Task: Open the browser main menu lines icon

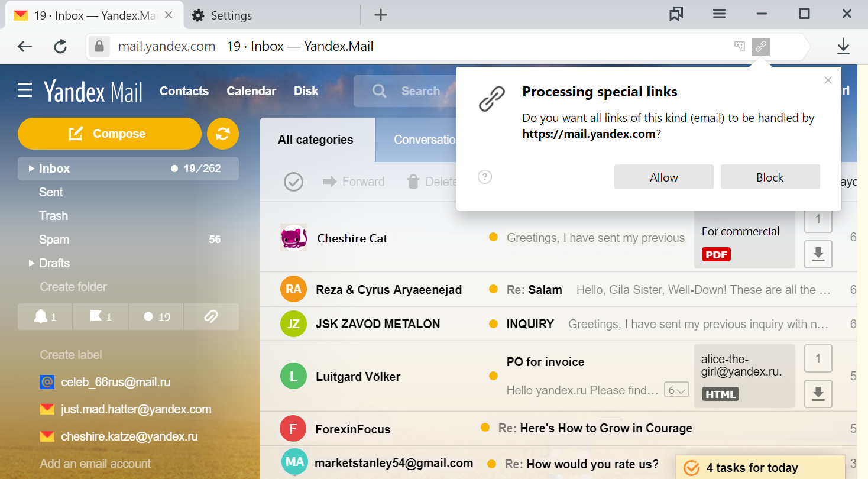Action: click(719, 14)
